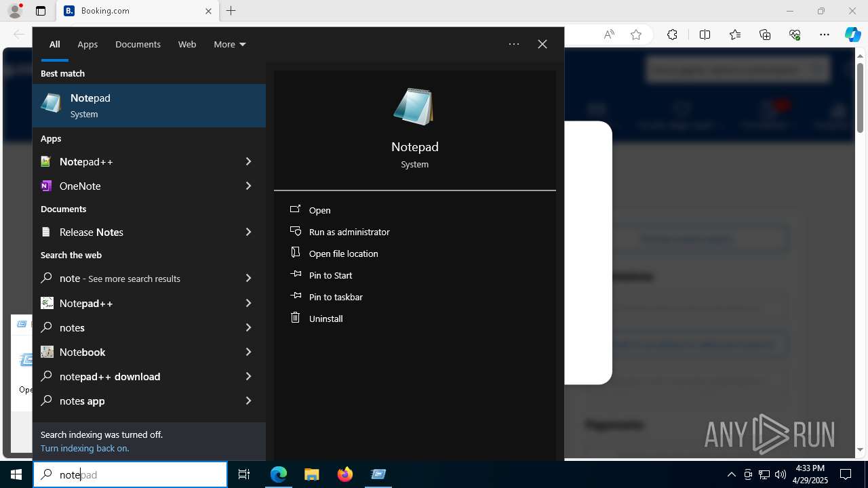Toggle Edge split screen icon
This screenshot has height=488, width=868.
pos(705,35)
